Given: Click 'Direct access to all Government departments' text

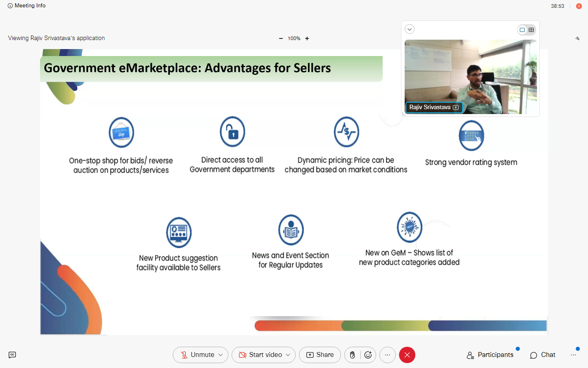Looking at the screenshot, I should click(x=232, y=165).
